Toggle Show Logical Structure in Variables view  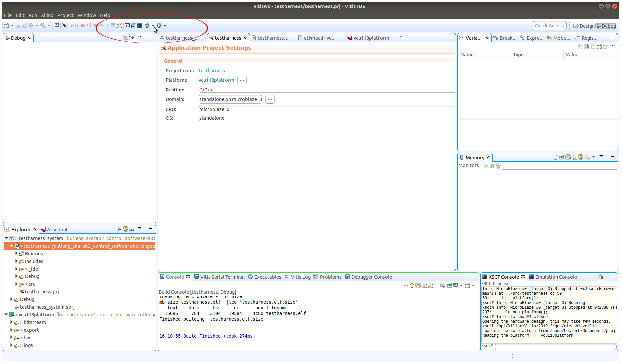pyautogui.click(x=587, y=46)
